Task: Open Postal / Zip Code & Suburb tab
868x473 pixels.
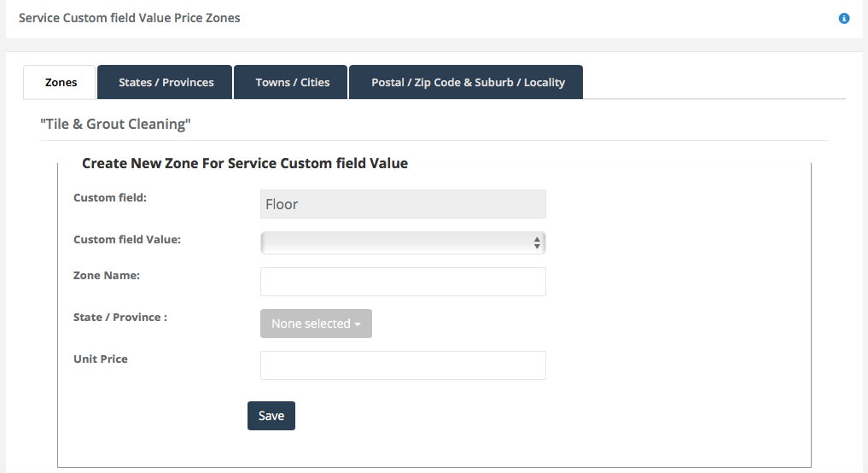Action: click(x=466, y=82)
